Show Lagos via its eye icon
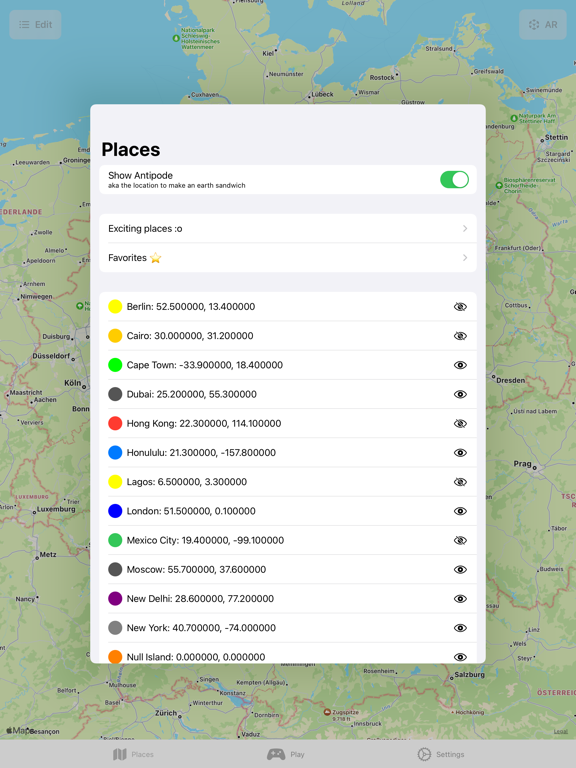576x768 pixels. click(460, 482)
